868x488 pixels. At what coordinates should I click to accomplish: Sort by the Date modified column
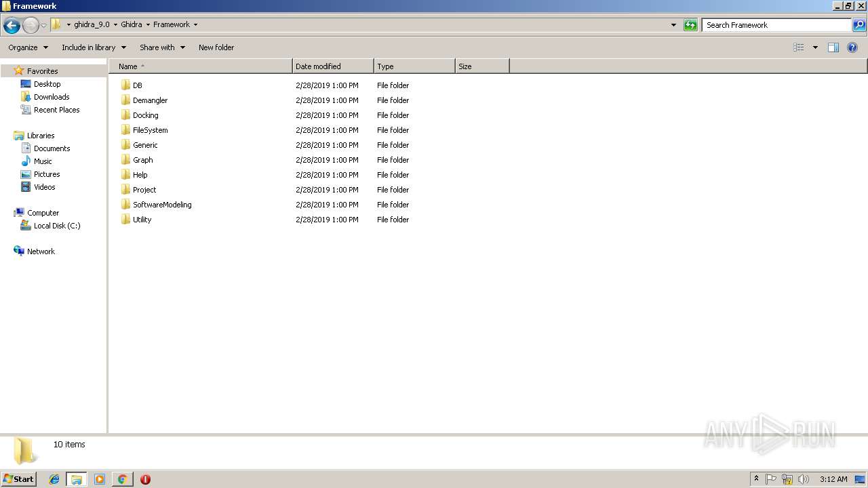tap(333, 66)
